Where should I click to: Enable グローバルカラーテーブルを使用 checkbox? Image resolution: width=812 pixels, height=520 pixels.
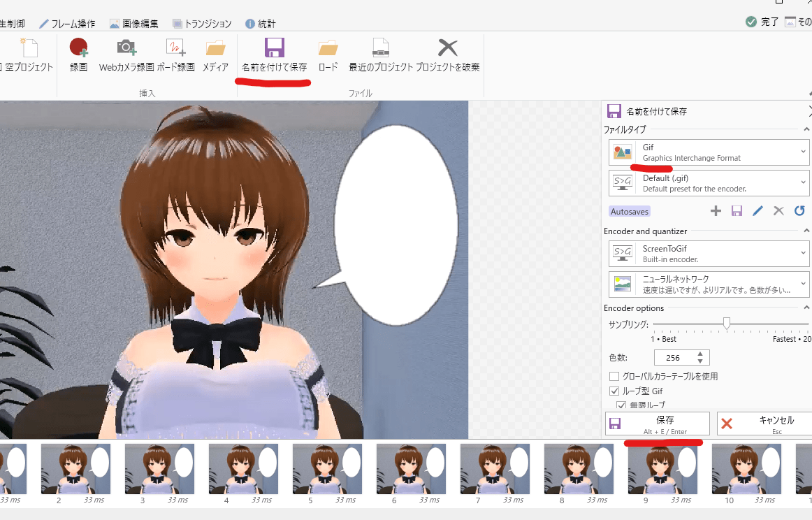pos(614,377)
